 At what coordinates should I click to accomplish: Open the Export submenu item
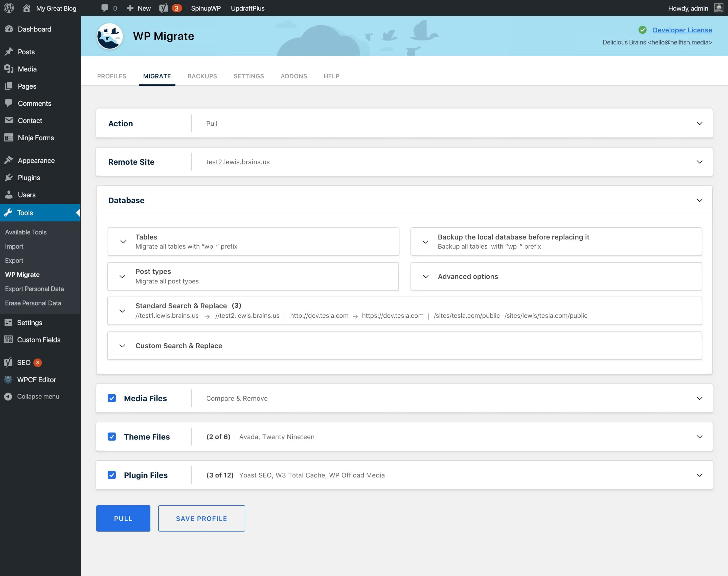pyautogui.click(x=14, y=260)
